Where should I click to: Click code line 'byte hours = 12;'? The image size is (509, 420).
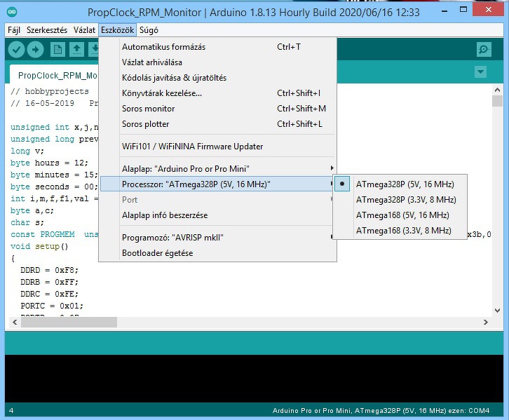click(x=49, y=163)
